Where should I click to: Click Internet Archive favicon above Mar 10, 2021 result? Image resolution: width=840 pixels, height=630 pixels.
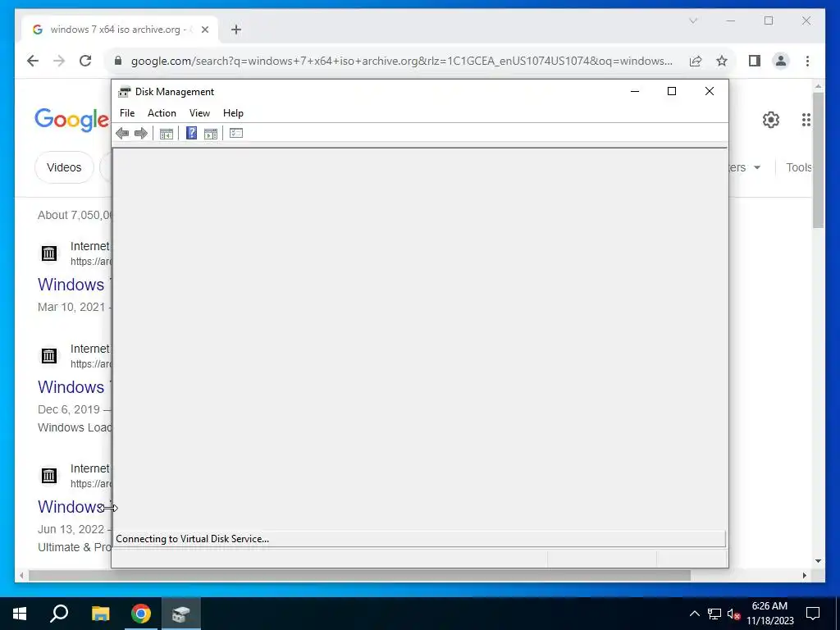pos(49,253)
